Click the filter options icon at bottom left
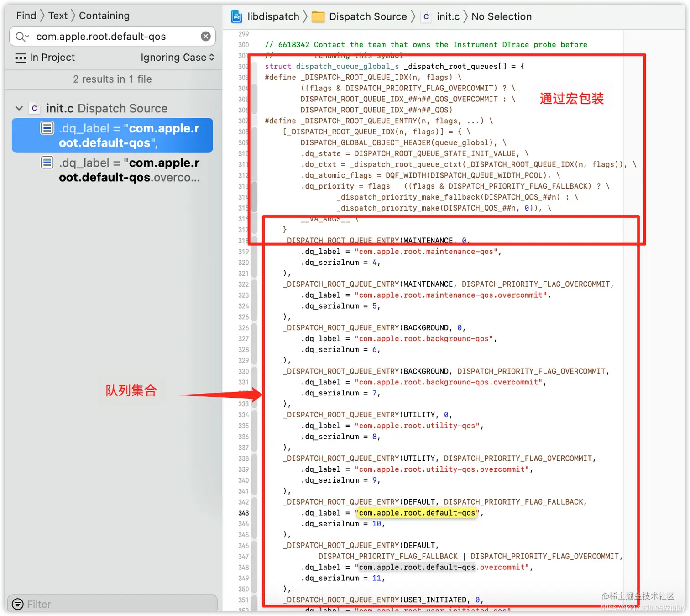This screenshot has height=616, width=690. [x=18, y=604]
